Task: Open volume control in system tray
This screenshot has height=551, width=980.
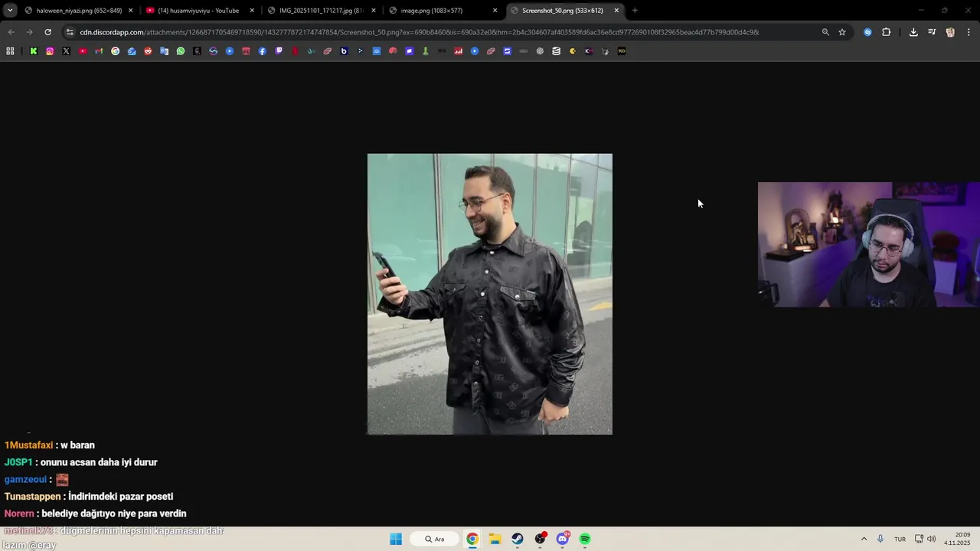Action: tap(932, 539)
